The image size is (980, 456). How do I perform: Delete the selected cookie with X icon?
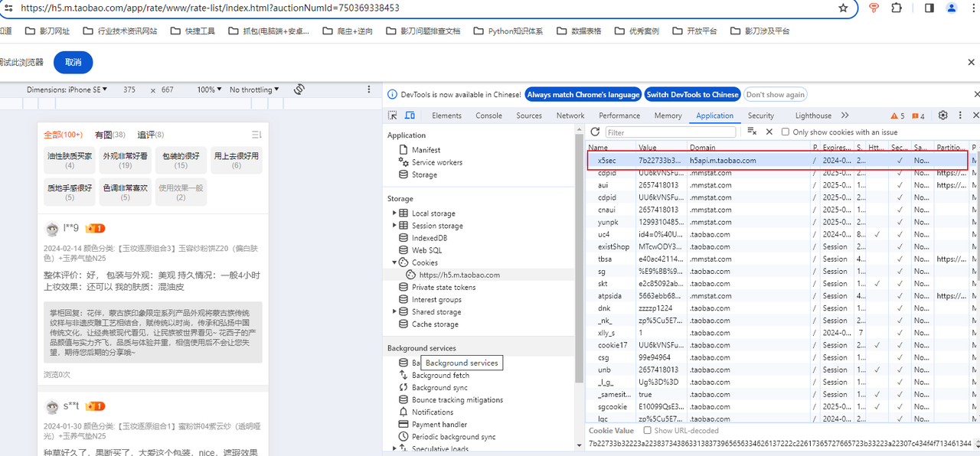(x=769, y=132)
